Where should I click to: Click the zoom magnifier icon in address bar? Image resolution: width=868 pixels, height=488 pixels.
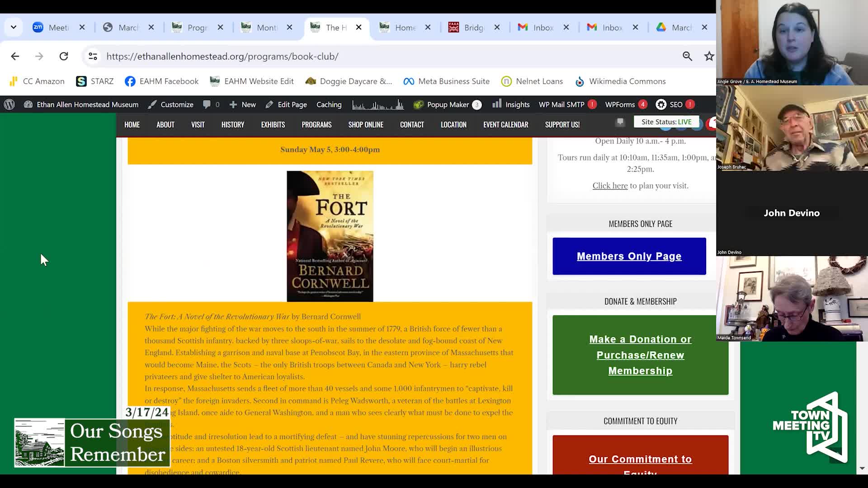click(687, 56)
